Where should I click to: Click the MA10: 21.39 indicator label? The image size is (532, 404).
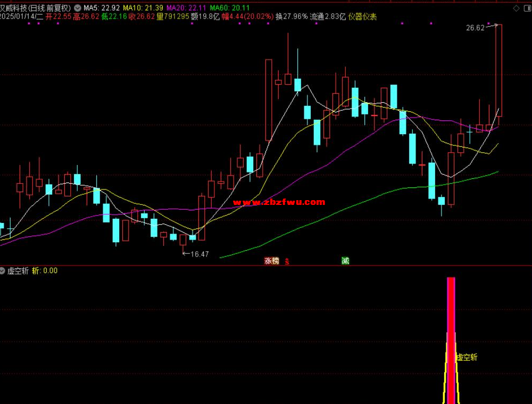pos(143,8)
